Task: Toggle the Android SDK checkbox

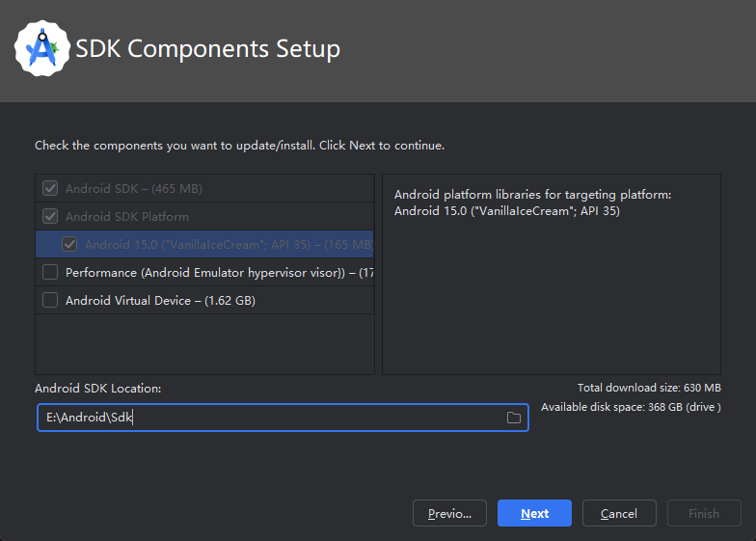Action: [x=51, y=189]
